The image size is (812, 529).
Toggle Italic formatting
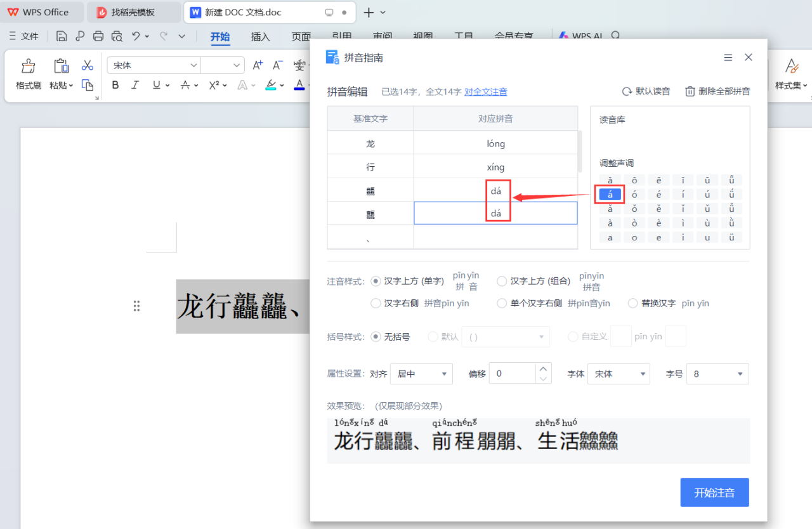134,85
